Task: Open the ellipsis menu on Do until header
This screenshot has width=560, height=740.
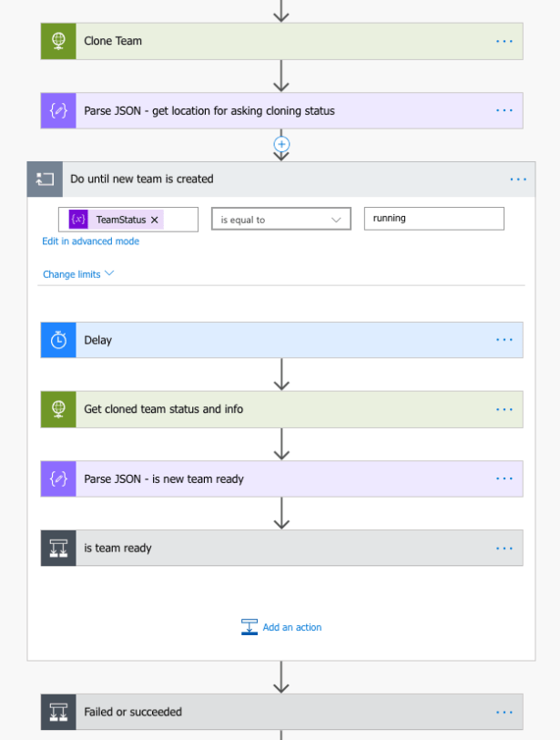Action: tap(518, 179)
